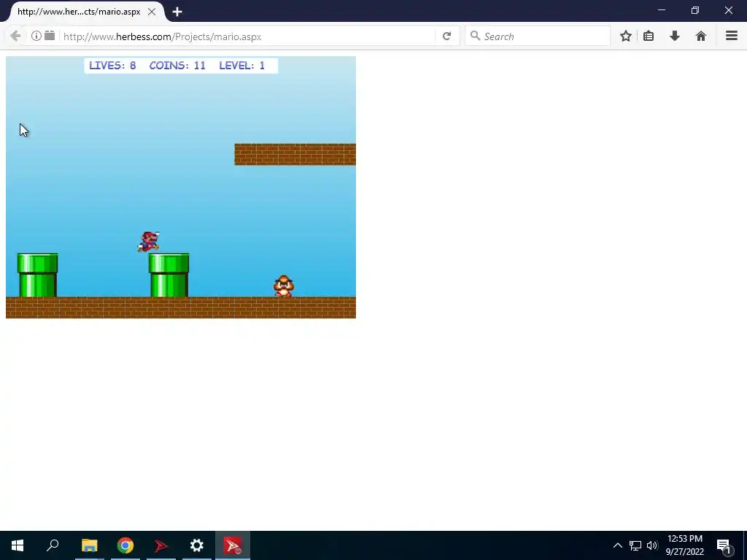
Task: Switch to the active red browser taskbar icon
Action: 233,545
